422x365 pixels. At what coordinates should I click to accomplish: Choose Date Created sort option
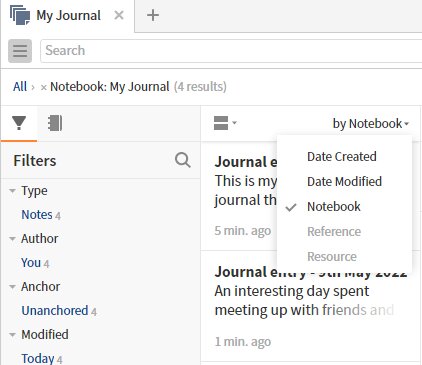(x=342, y=156)
